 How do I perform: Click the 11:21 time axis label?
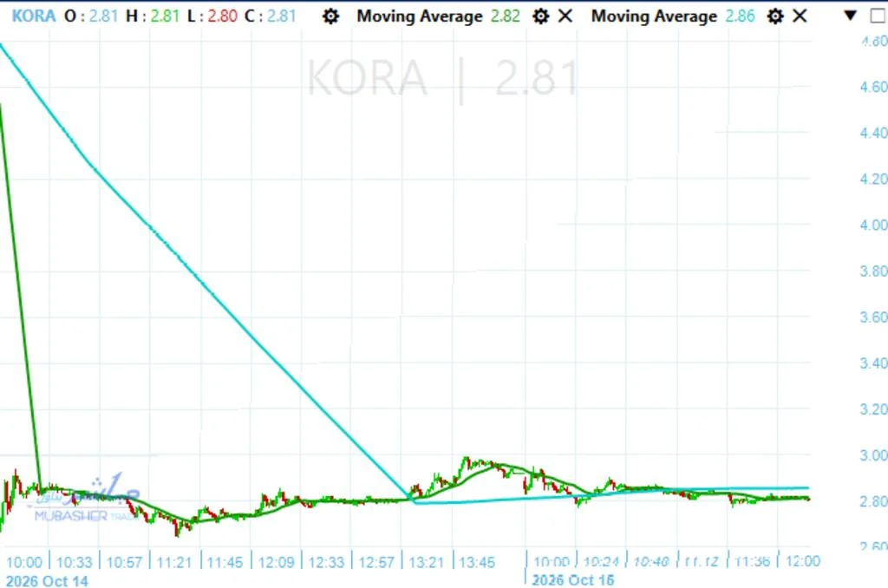coord(174,563)
